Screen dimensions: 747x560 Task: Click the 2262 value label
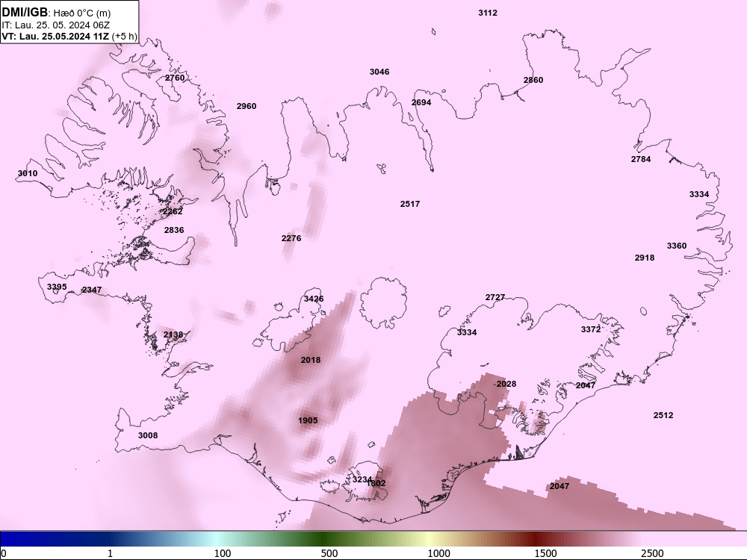[173, 211]
